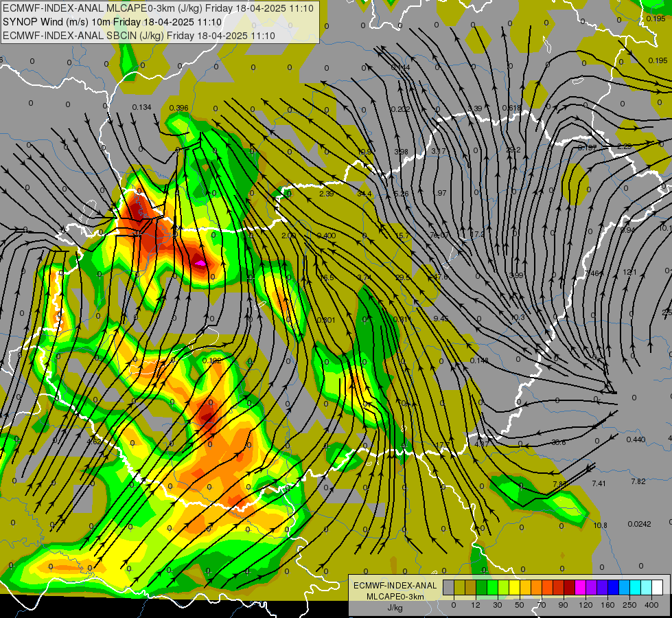Click the legend title ECMWF-INDEX-ANAL
The image size is (672, 618).
395,586
